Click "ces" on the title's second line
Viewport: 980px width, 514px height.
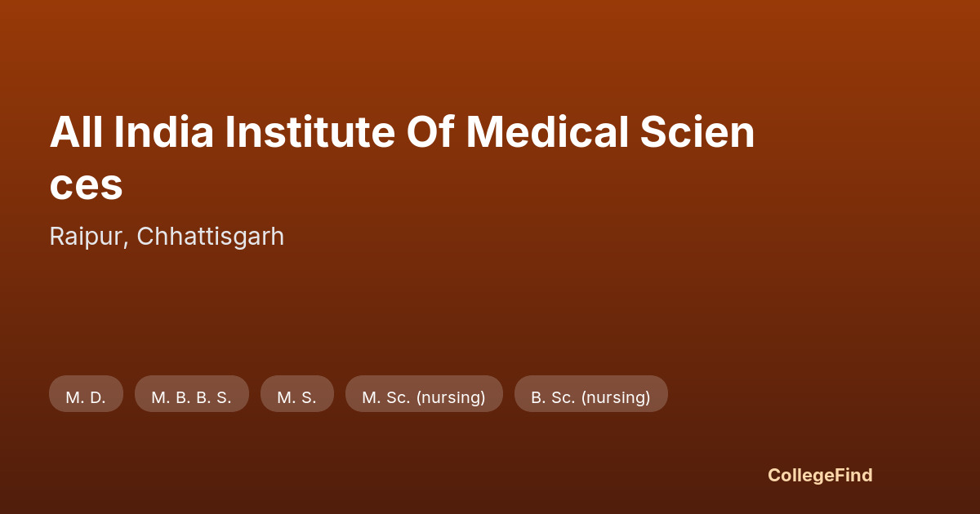coord(86,184)
